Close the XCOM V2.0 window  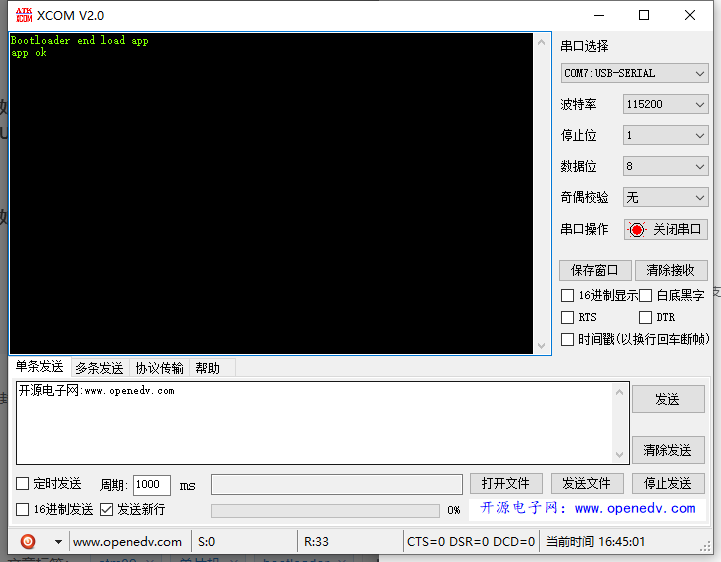tap(690, 15)
